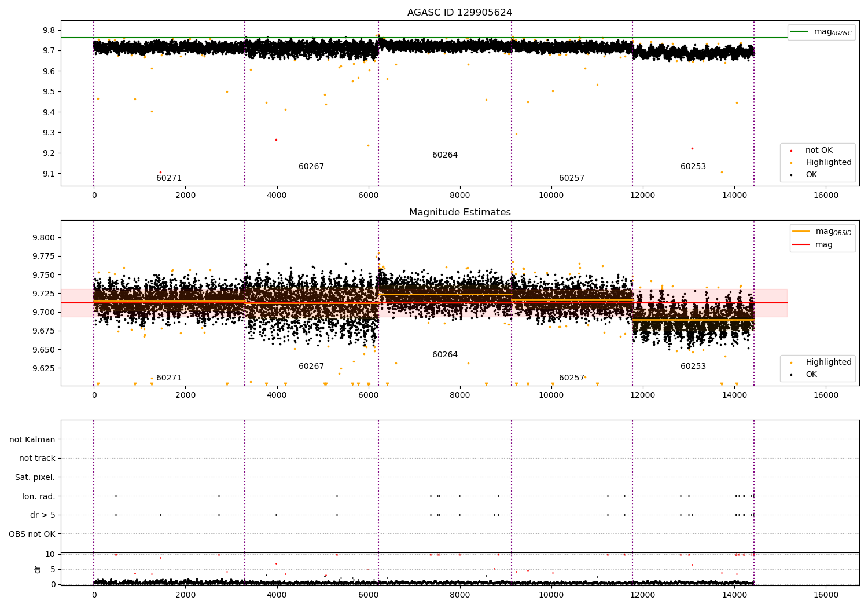
Task: Click the 9.8 y-tick on top plot
Action: tap(49, 30)
